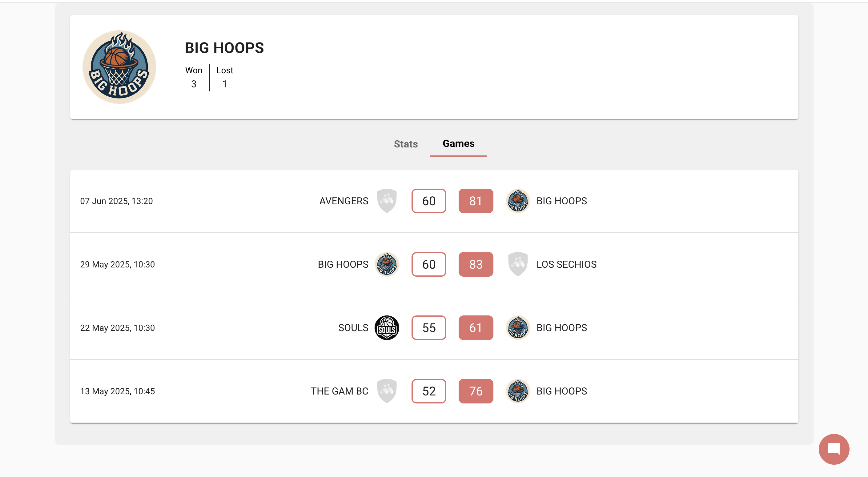Open the SOULS team link

click(x=353, y=327)
